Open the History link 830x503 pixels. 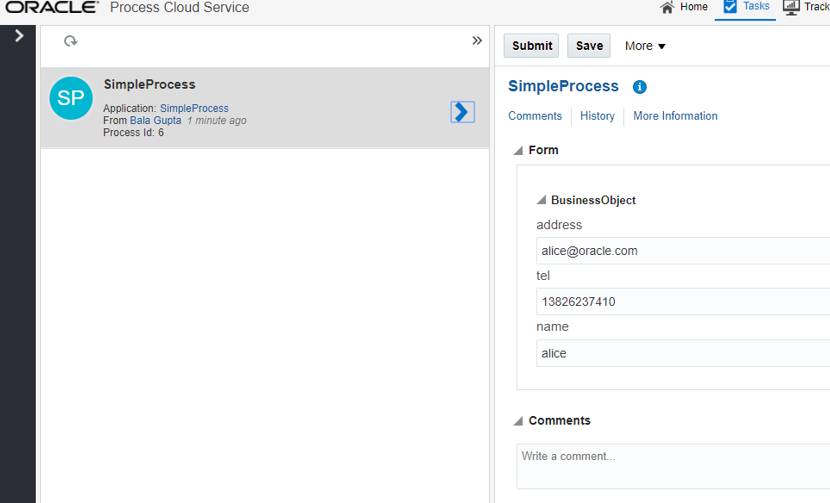[x=597, y=116]
